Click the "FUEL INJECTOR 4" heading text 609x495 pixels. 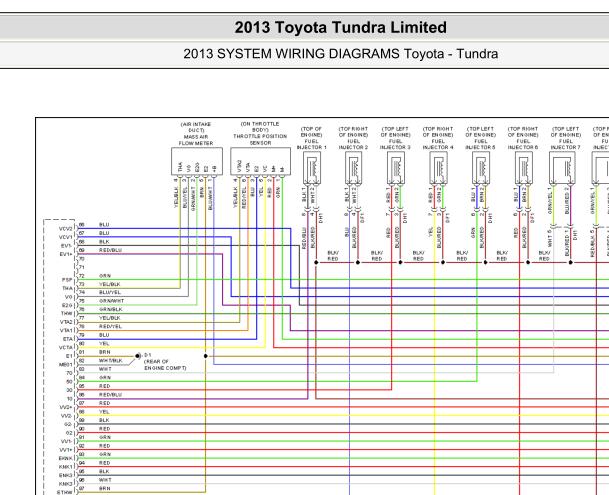(438, 145)
